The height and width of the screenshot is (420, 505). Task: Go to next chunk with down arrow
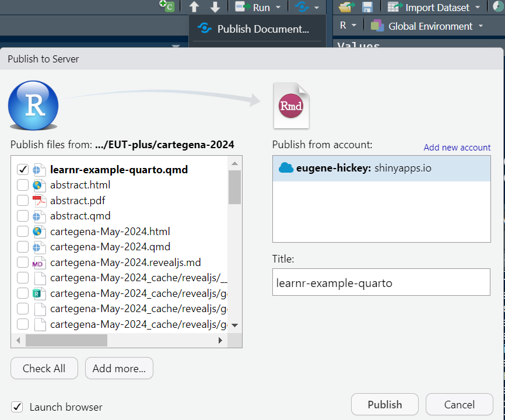(215, 7)
